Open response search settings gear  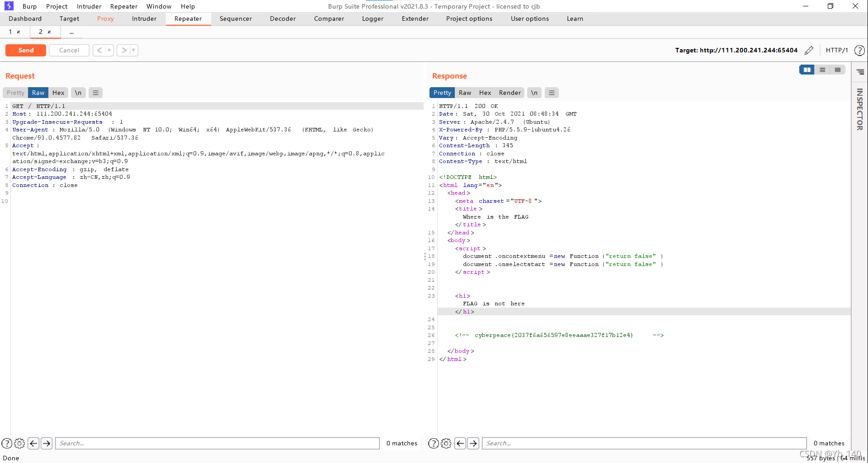click(446, 443)
